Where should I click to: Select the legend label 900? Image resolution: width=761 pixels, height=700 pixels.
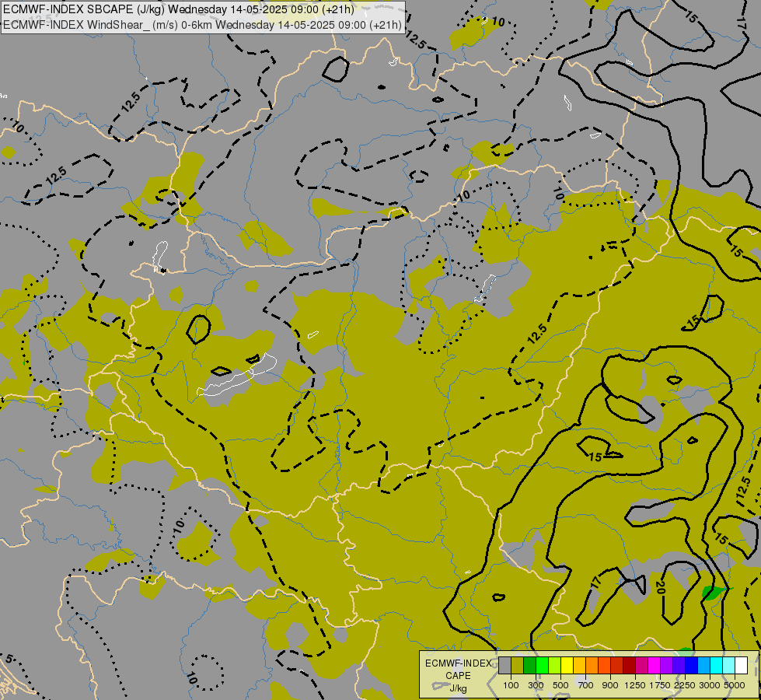610,685
